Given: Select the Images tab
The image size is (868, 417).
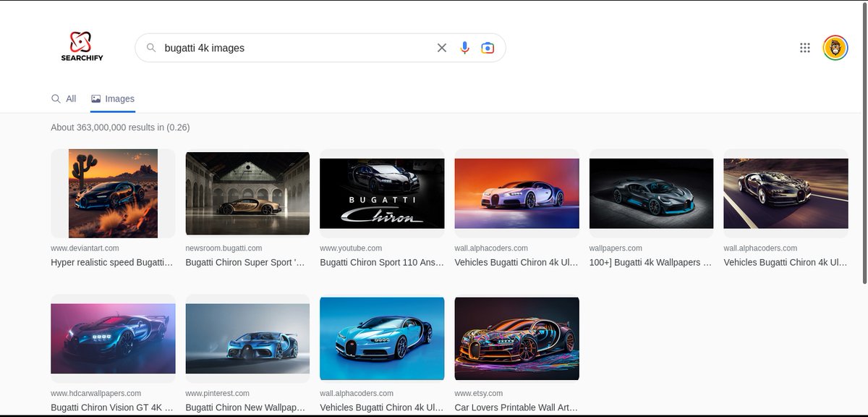Looking at the screenshot, I should click(113, 98).
